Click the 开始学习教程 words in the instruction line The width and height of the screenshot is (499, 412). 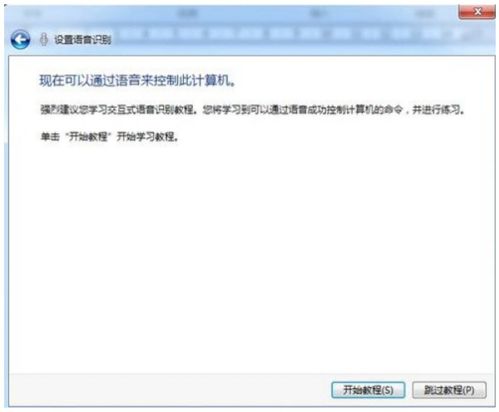pos(145,136)
